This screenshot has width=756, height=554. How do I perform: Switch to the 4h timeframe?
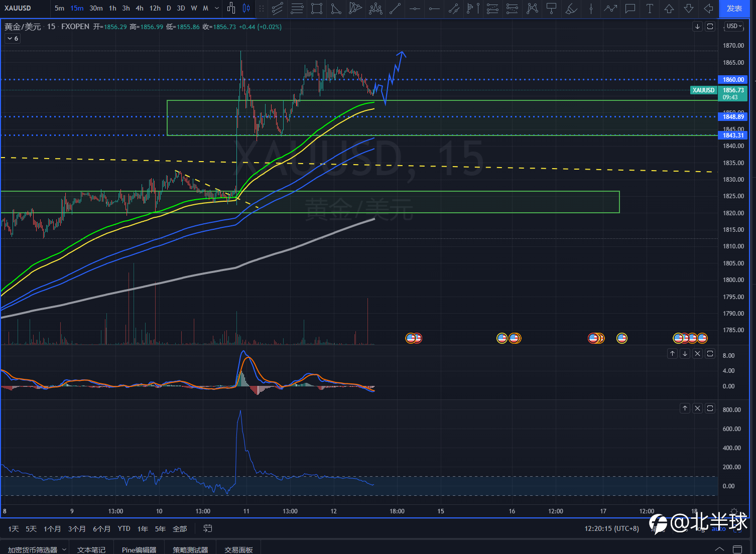pos(140,8)
